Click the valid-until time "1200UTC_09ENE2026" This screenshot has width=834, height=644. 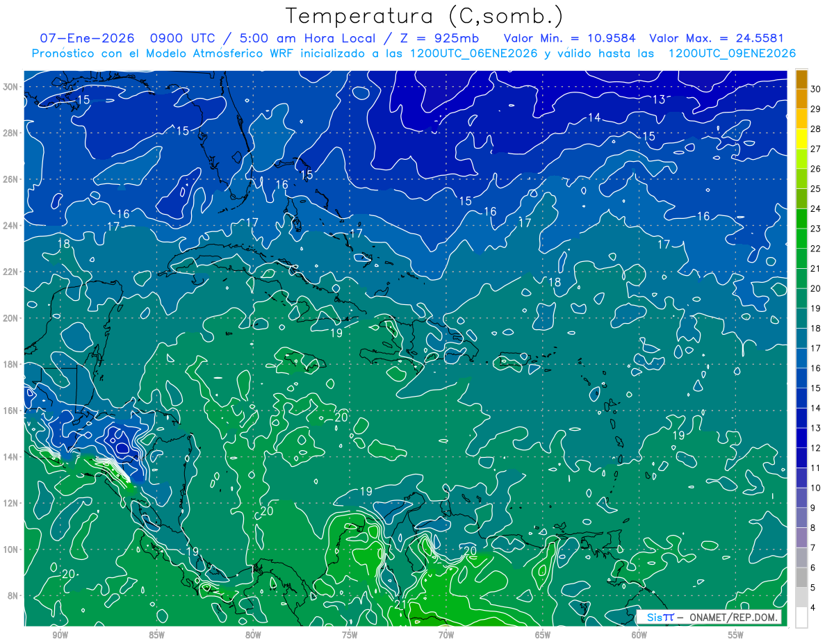(x=733, y=53)
